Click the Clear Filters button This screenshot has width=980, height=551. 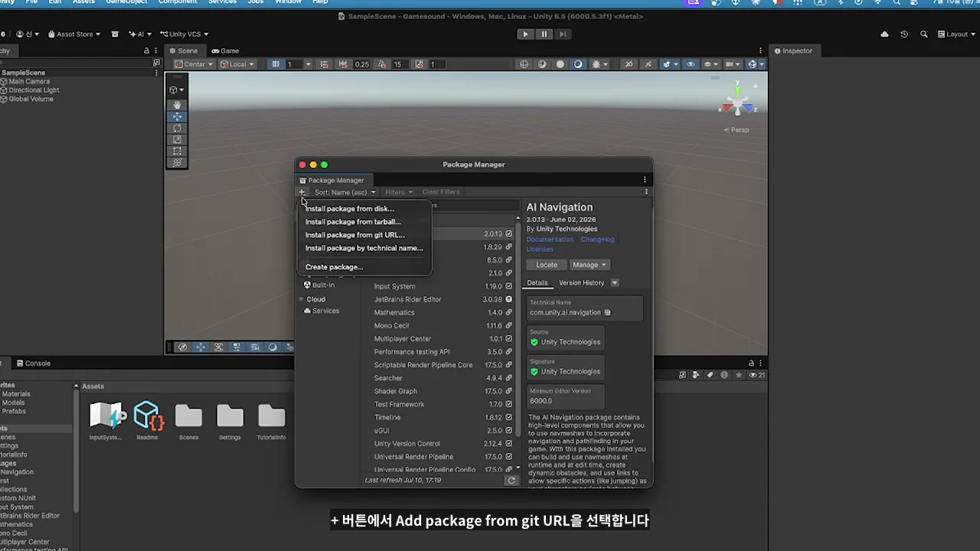(x=441, y=192)
